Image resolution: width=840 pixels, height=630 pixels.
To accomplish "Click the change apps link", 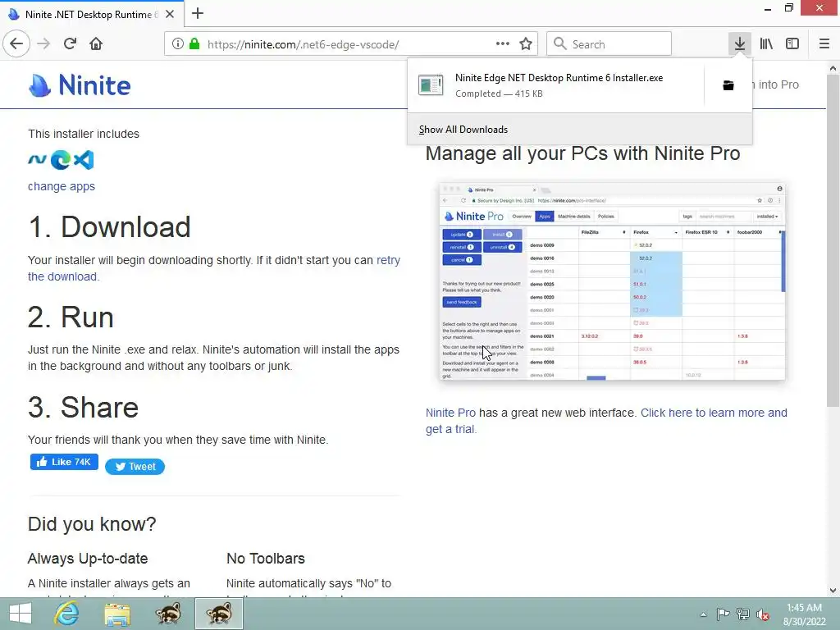I will pos(61,186).
